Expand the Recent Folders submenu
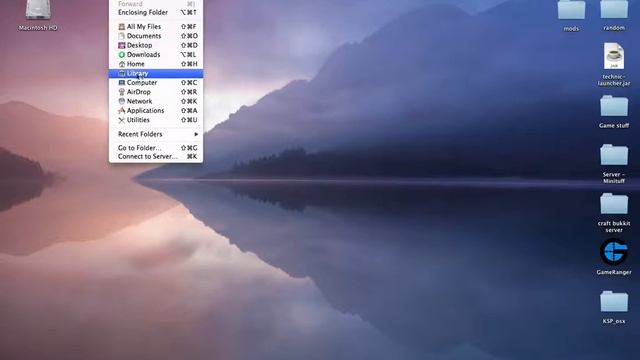This screenshot has width=640, height=360. point(156,134)
